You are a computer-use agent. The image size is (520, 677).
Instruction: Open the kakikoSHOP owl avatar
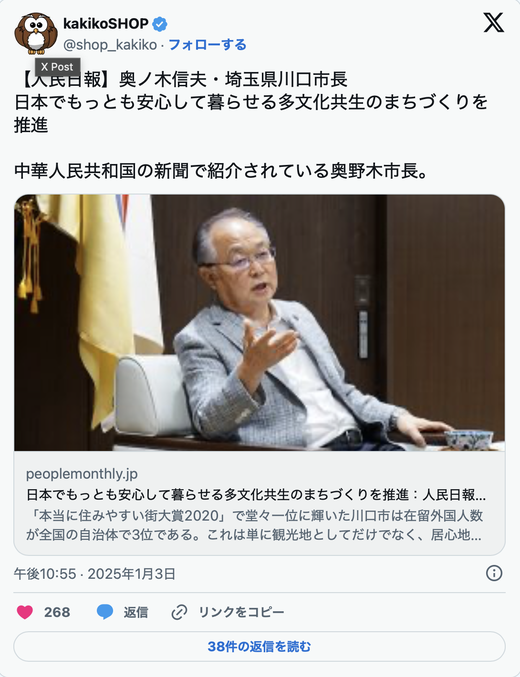(36, 33)
